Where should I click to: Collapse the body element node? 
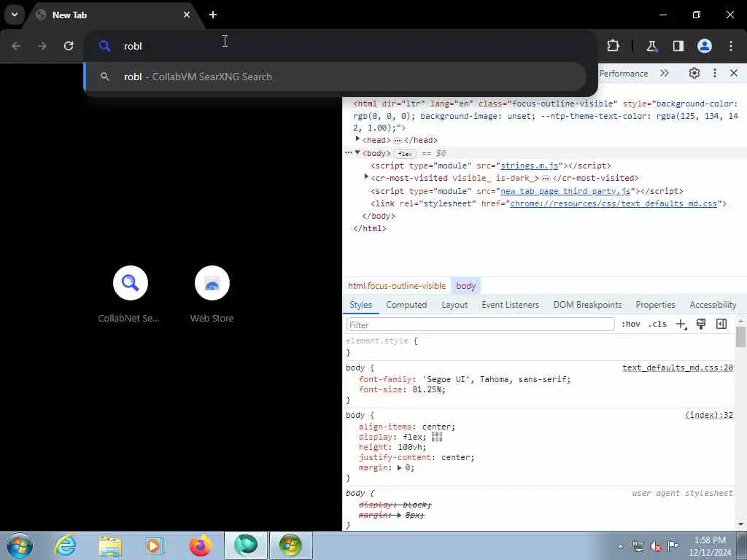tap(357, 152)
